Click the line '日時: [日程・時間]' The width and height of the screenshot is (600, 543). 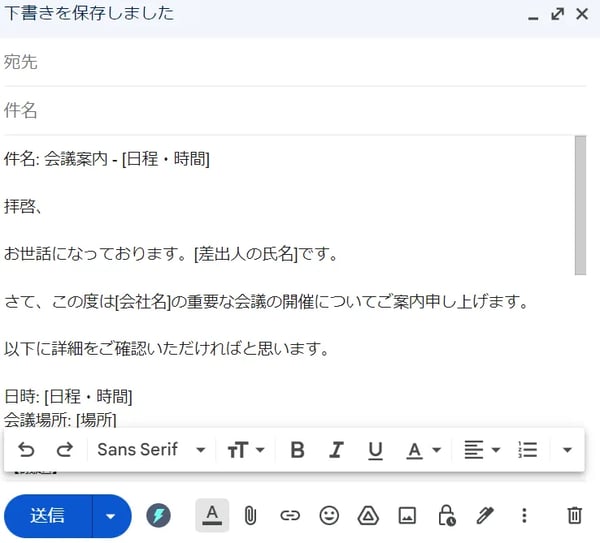(x=68, y=397)
